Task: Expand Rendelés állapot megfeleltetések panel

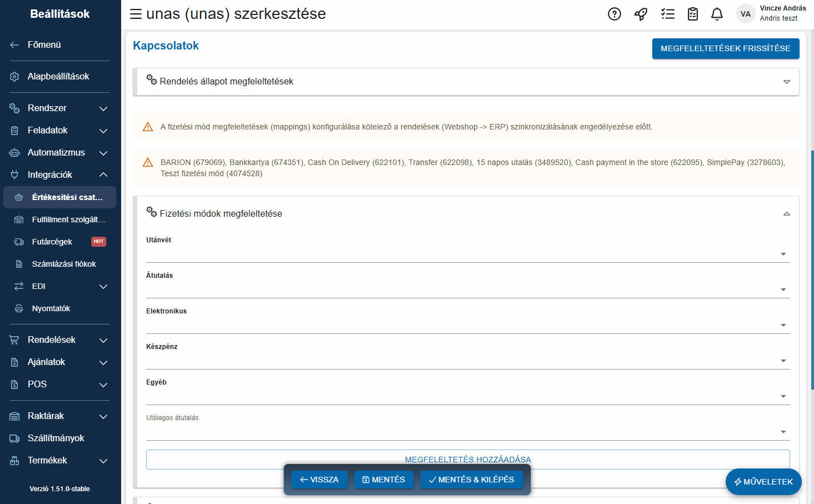Action: (786, 82)
